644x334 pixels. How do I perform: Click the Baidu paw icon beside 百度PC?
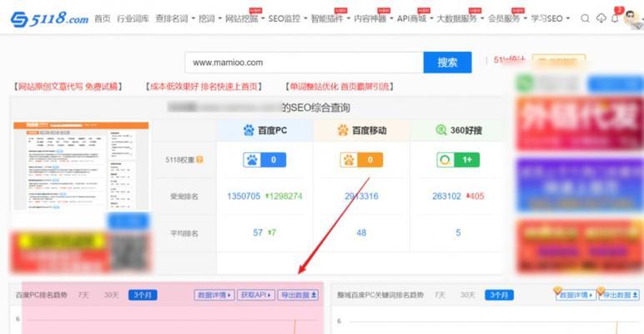click(249, 130)
